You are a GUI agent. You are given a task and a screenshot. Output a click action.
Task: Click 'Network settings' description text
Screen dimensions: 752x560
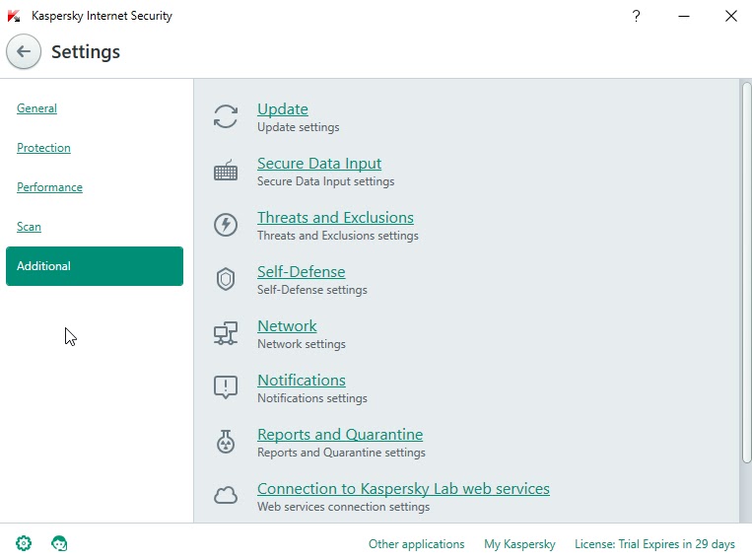(302, 344)
